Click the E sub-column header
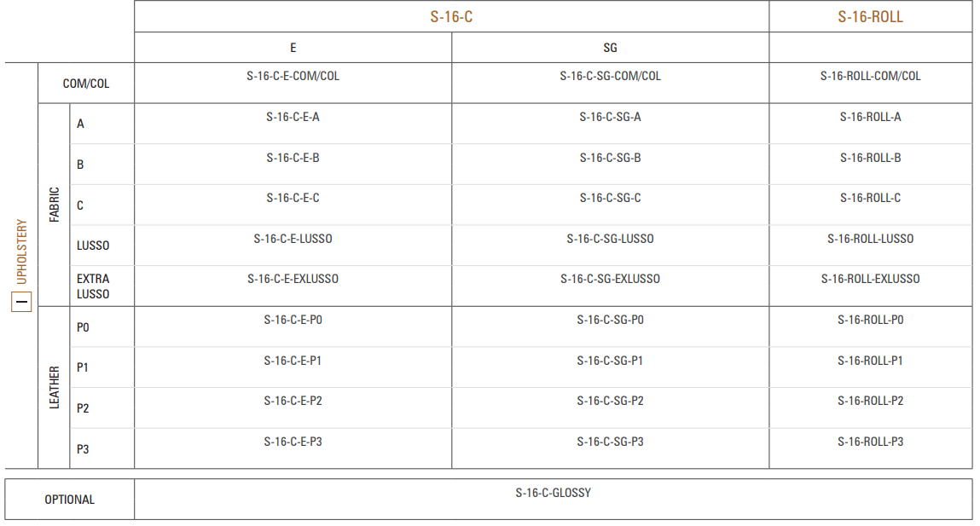This screenshot has width=980, height=526. click(293, 48)
